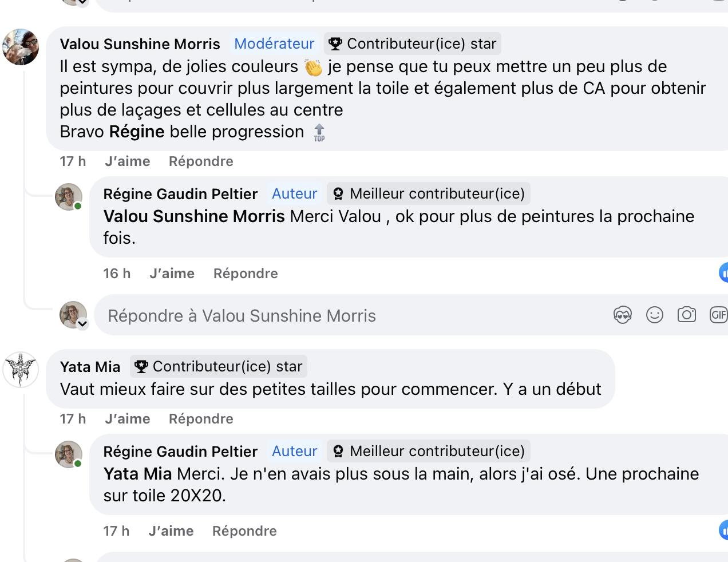Switch commenting identity via avatar chevron

pyautogui.click(x=82, y=324)
